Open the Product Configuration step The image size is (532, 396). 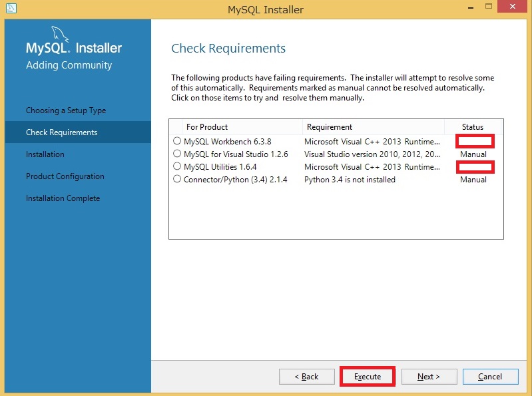point(65,176)
